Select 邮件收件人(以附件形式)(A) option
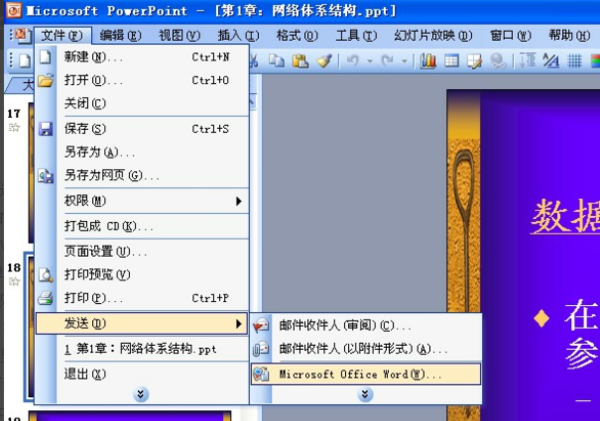The width and height of the screenshot is (600, 421). (366, 349)
